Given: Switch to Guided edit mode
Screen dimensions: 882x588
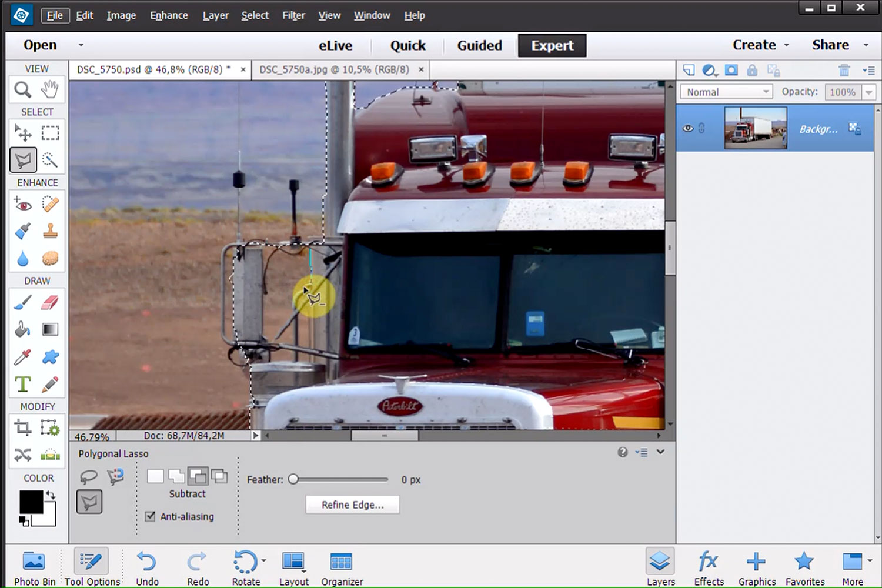Looking at the screenshot, I should [479, 45].
